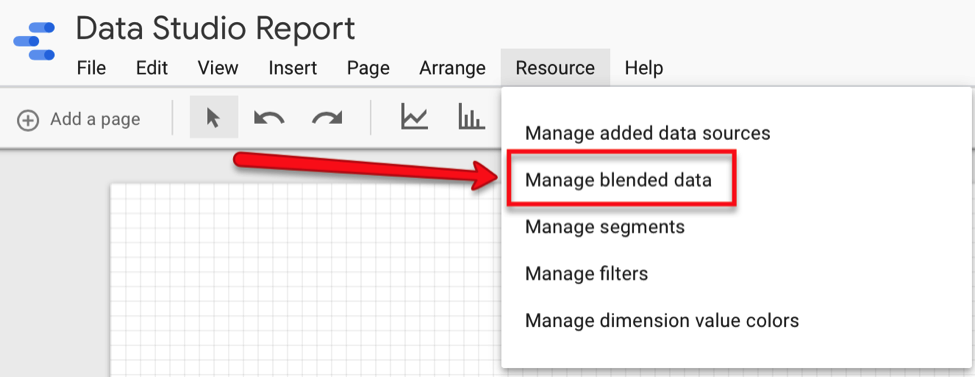Open the Insert menu
The height and width of the screenshot is (378, 975).
tap(293, 68)
